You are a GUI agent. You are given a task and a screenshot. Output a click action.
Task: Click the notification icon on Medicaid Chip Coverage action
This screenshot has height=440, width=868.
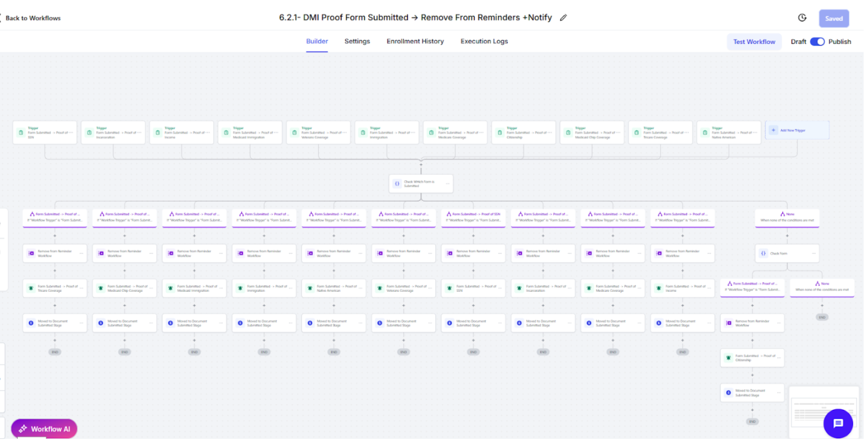tap(101, 289)
